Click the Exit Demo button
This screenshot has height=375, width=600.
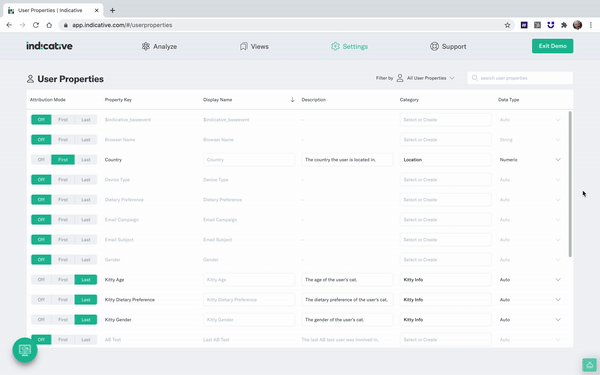click(x=552, y=46)
